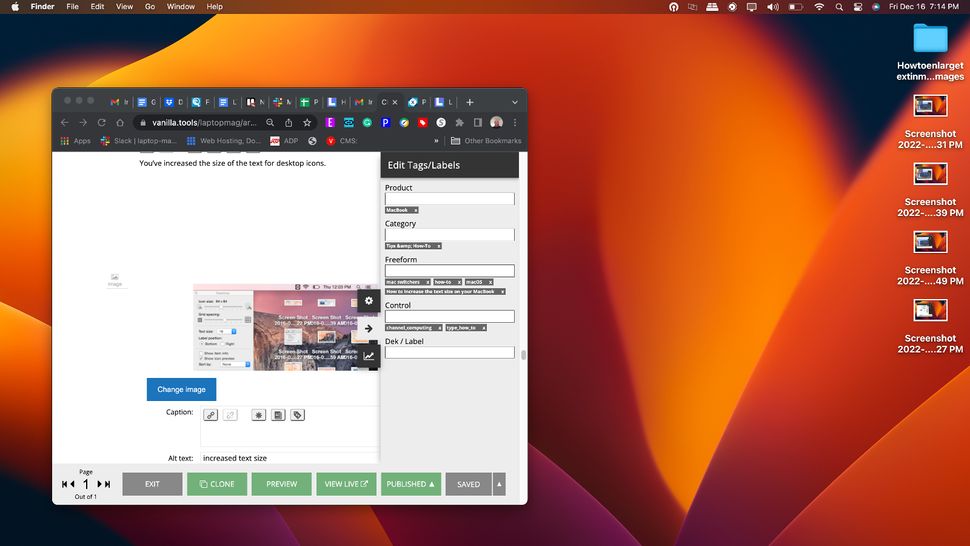Click the VIEW LIVE button

point(346,484)
